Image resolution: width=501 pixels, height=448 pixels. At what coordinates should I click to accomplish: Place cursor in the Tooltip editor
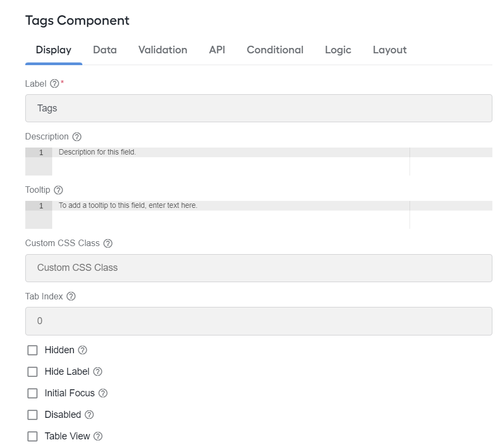(x=259, y=215)
